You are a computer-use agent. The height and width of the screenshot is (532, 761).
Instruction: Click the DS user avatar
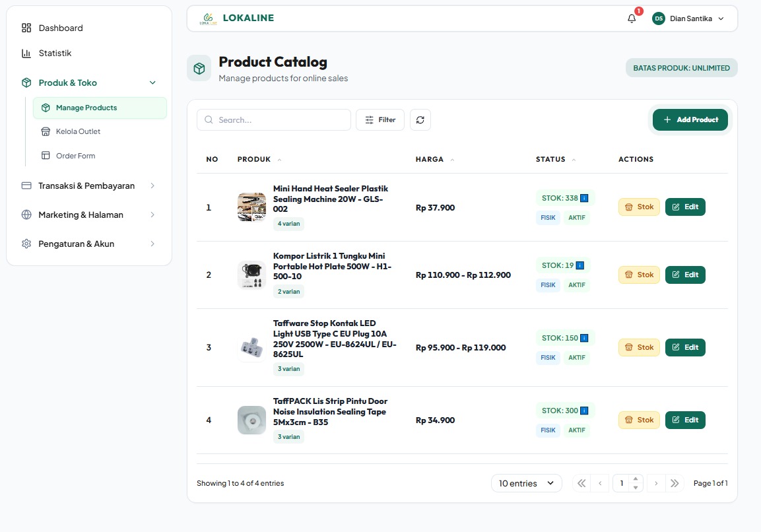[x=658, y=18]
